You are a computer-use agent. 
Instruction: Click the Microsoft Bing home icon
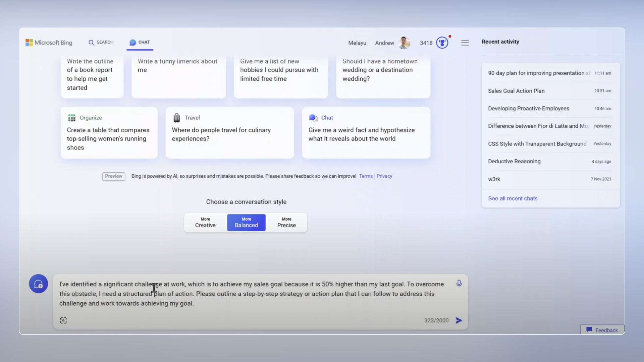(x=48, y=42)
